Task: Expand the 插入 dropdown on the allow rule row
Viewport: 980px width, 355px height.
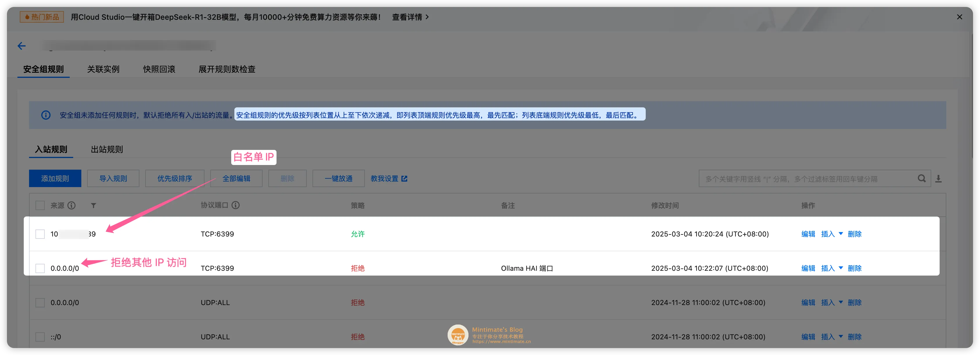Action: pyautogui.click(x=840, y=234)
